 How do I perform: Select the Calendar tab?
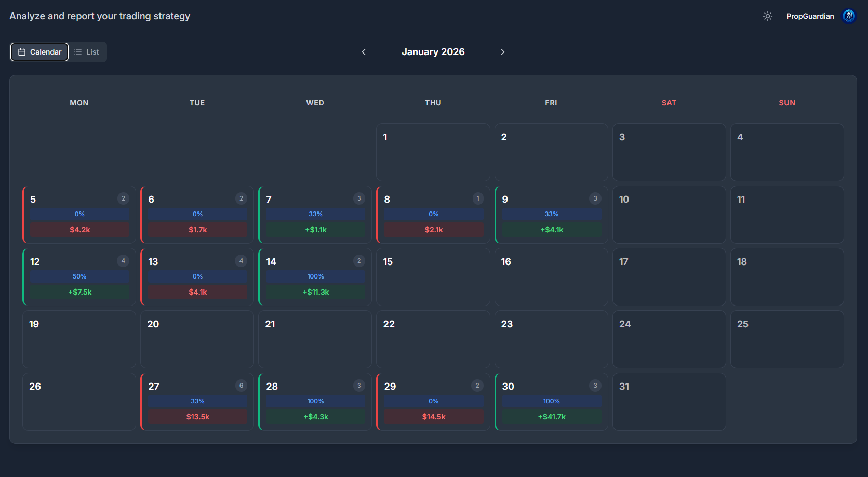coord(39,52)
